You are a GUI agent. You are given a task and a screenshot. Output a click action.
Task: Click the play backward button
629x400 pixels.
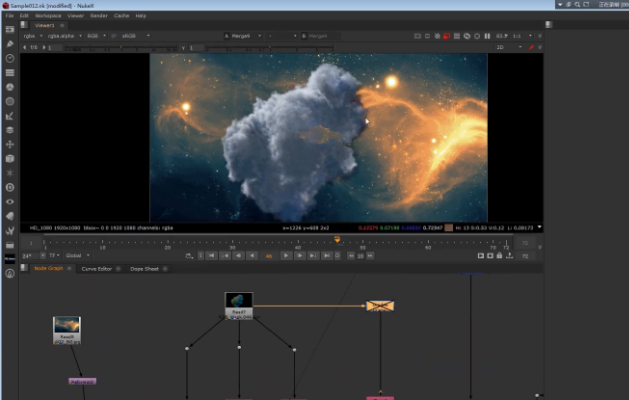click(x=252, y=256)
